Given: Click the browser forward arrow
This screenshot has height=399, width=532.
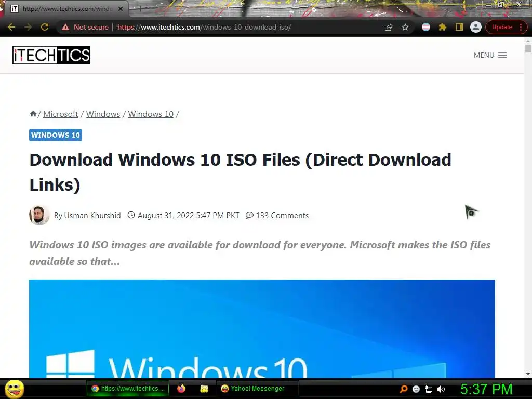Looking at the screenshot, I should point(28,27).
